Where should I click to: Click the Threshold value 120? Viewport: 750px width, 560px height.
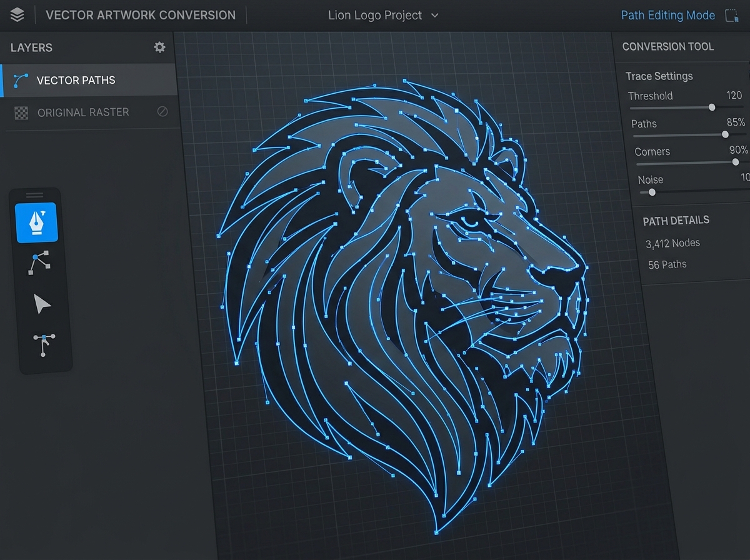tap(734, 95)
